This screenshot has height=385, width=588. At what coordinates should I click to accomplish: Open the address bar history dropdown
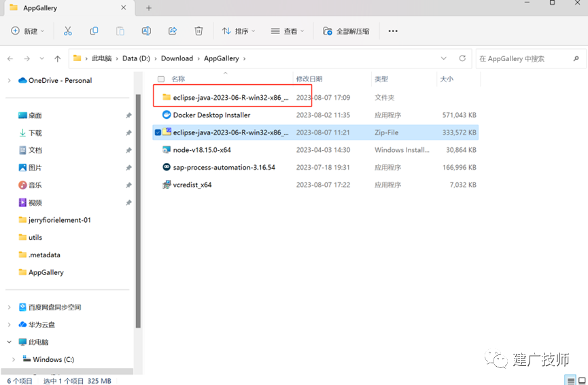(x=444, y=58)
